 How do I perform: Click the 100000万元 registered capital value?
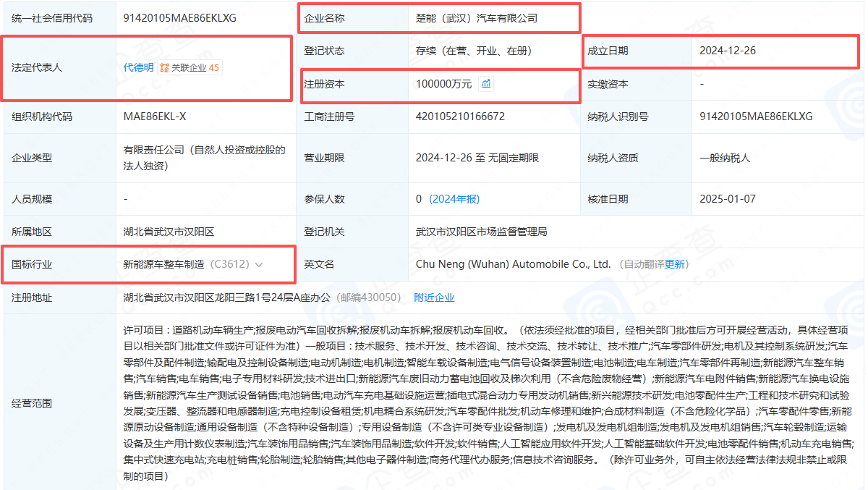click(x=443, y=84)
